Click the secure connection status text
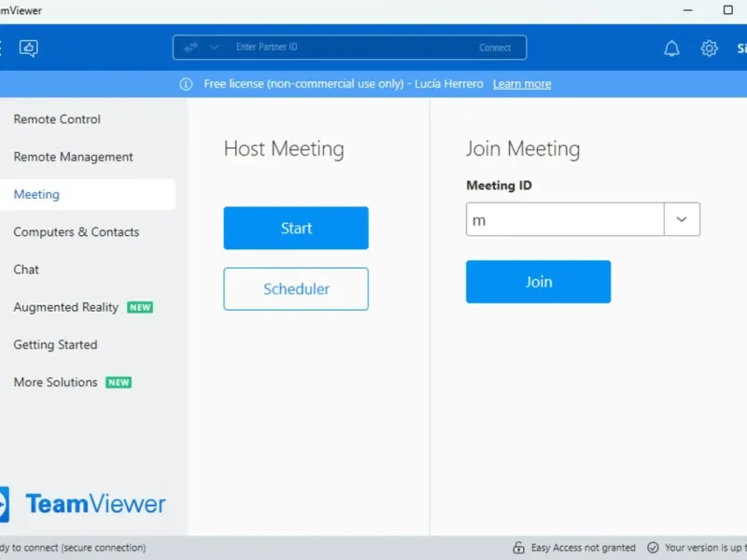The image size is (747, 560). coord(73,548)
